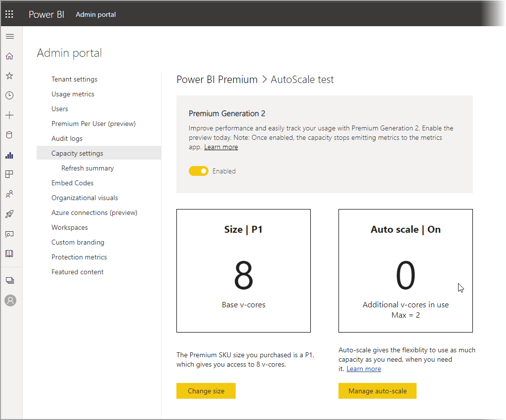506x420 pixels.
Task: Open Recent clock icon
Action: click(x=10, y=95)
